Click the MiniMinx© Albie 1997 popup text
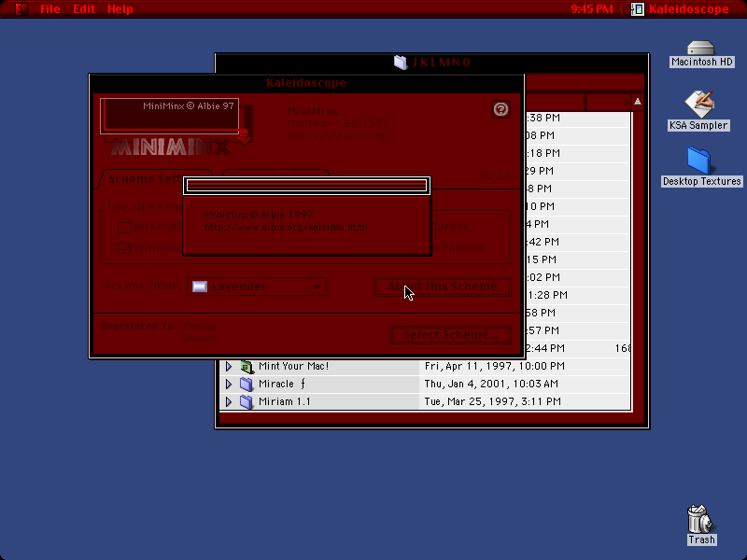The height and width of the screenshot is (560, 747). tap(259, 215)
